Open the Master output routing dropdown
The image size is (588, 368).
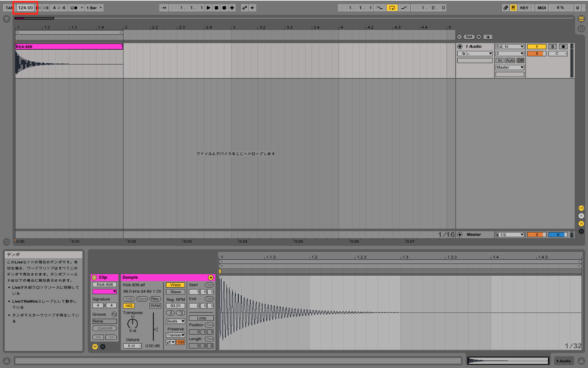pos(509,68)
